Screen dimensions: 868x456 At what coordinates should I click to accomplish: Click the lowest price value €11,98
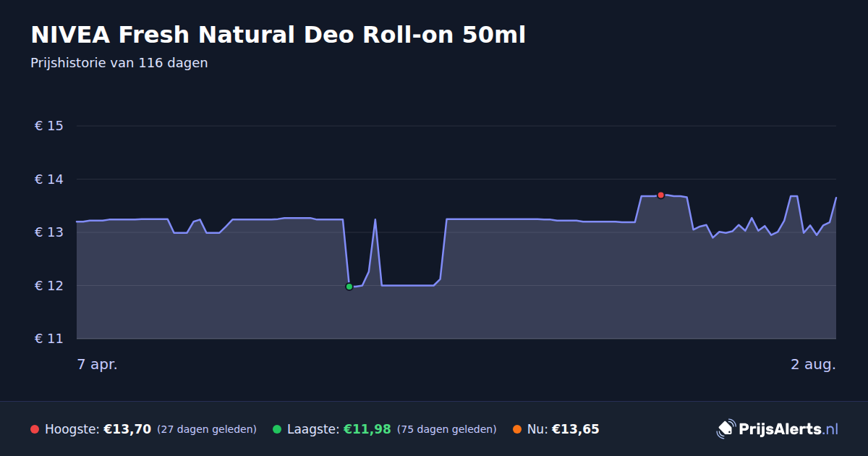point(367,429)
